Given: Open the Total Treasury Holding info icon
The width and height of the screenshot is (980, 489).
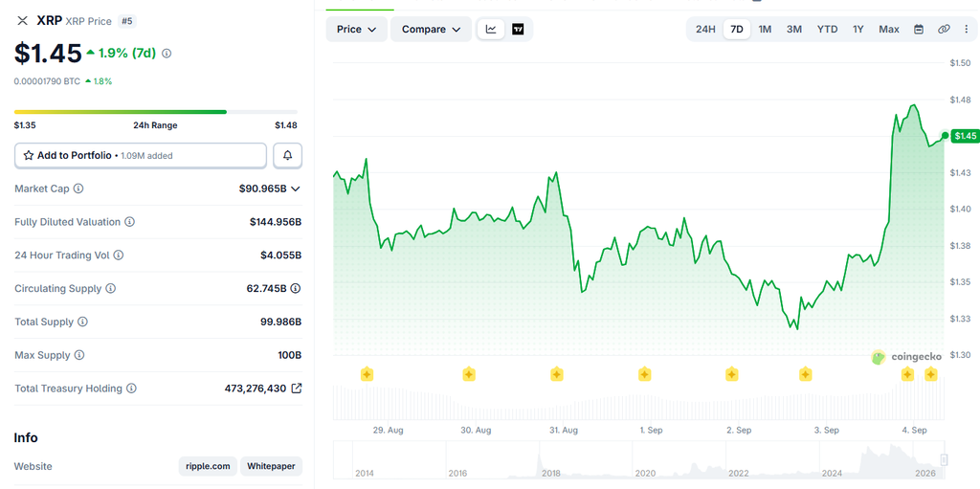Looking at the screenshot, I should [x=131, y=389].
